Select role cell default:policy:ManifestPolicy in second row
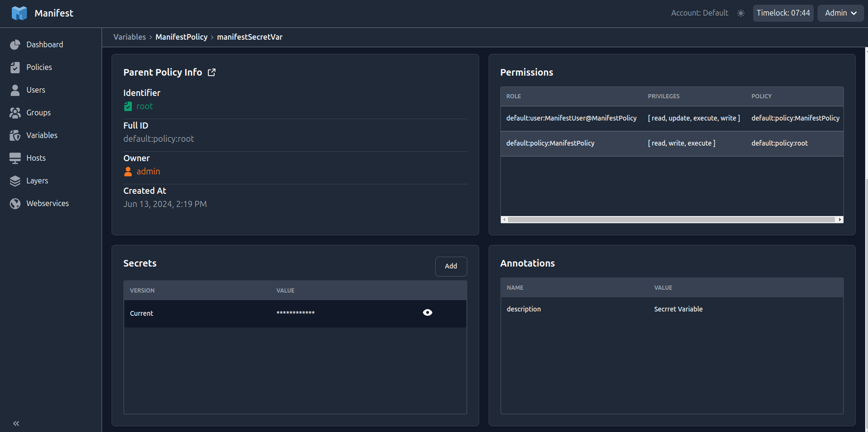The image size is (868, 432). coord(550,143)
